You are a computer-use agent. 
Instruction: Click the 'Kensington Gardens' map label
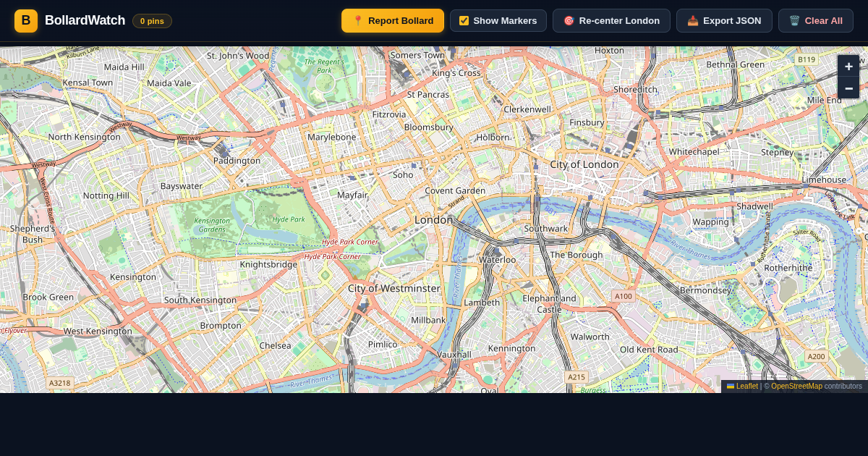pyautogui.click(x=212, y=224)
